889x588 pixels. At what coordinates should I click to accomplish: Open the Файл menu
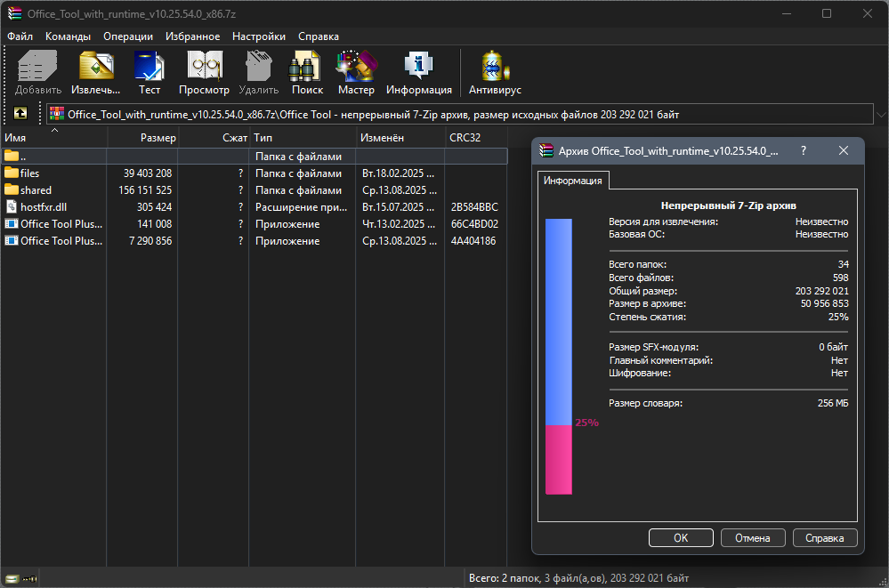click(x=20, y=36)
